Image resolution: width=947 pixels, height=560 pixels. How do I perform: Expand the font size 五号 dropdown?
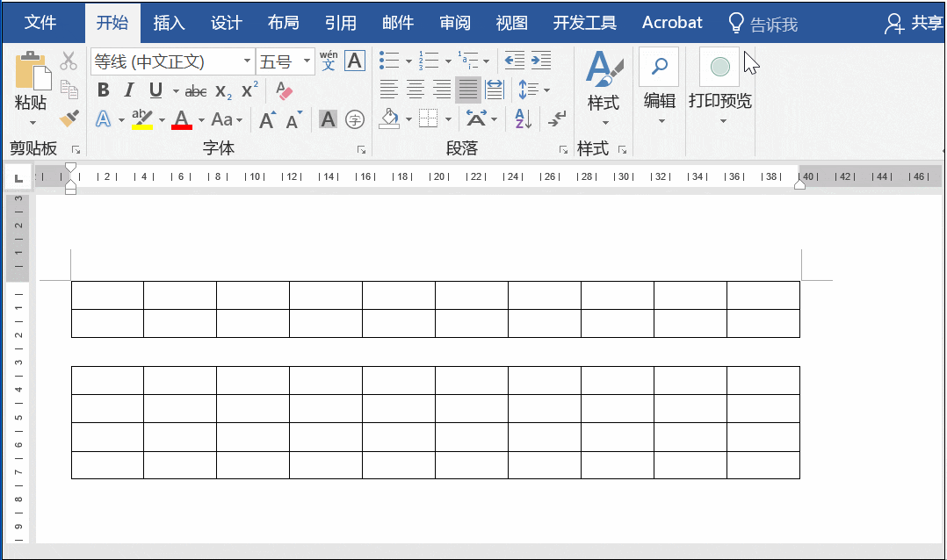(307, 61)
